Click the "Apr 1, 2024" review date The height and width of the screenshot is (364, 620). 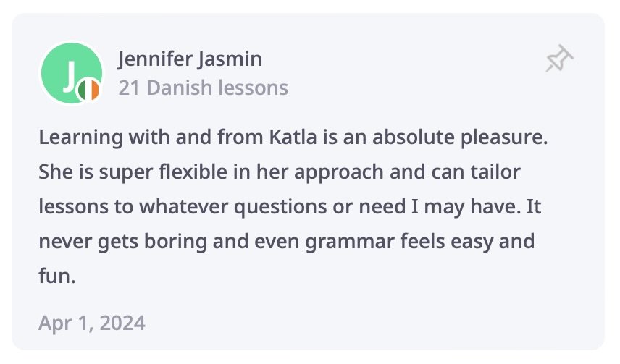pos(92,323)
